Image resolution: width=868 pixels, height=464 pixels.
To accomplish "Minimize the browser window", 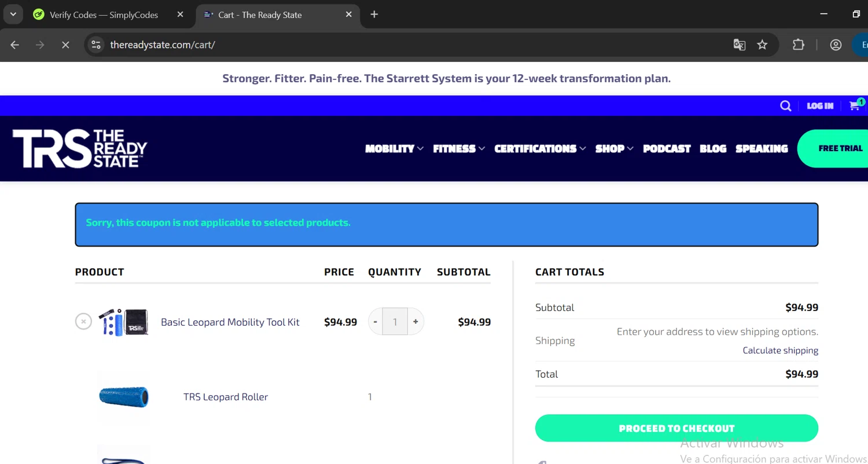I will tap(824, 14).
